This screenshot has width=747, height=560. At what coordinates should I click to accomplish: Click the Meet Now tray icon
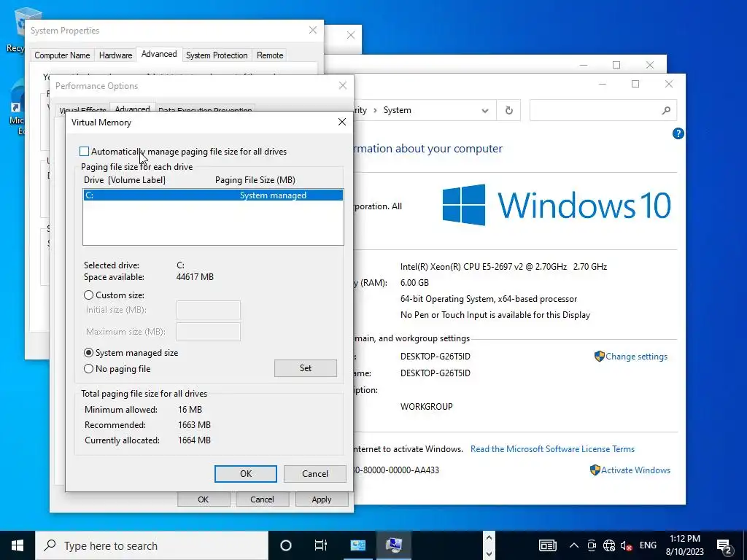pos(592,545)
